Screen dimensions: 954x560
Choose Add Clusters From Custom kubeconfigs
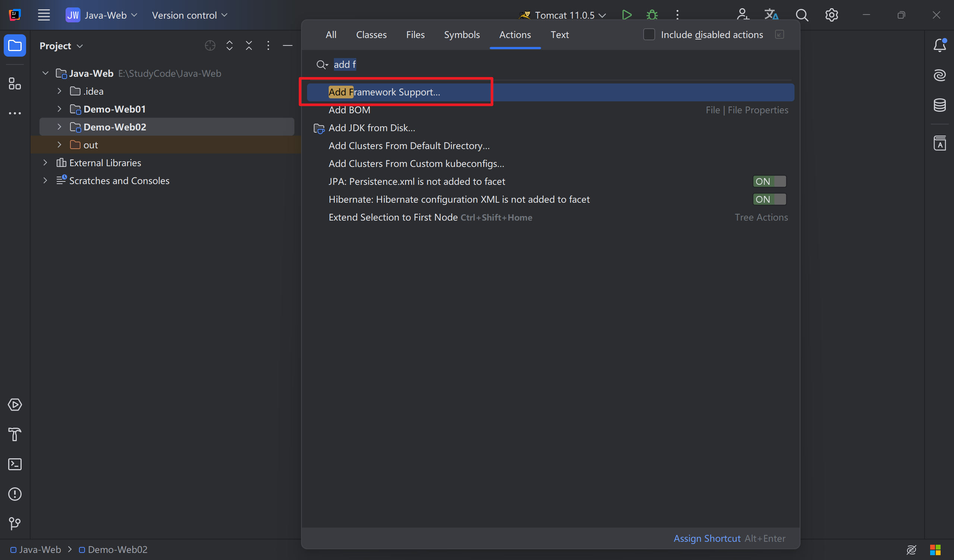coord(550,164)
